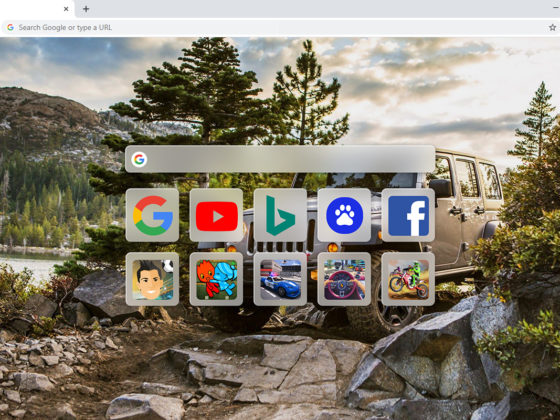Screen dimensions: 560x420
Task: Open the blue paw print shortcut
Action: coord(344,215)
